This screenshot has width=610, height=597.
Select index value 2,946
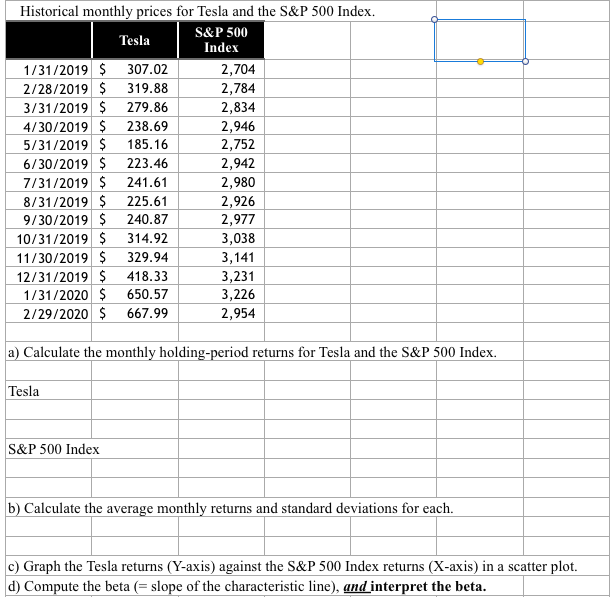click(221, 126)
